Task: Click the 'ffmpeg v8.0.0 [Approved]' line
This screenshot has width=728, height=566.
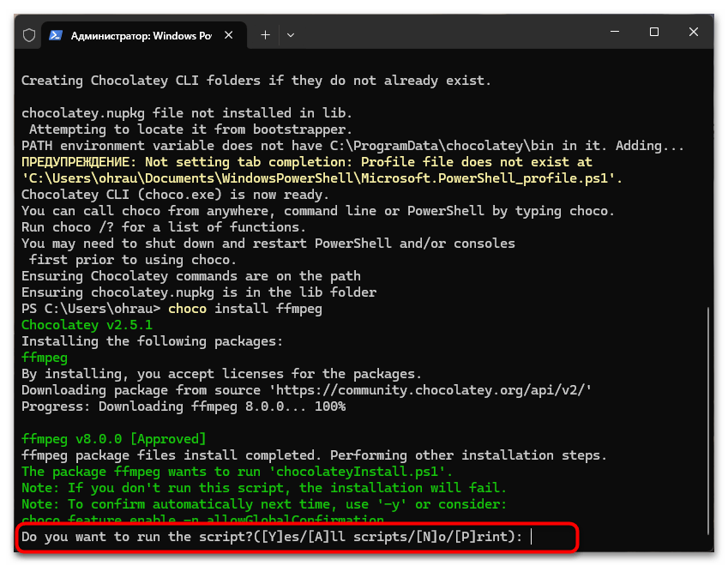Action: click(x=115, y=439)
